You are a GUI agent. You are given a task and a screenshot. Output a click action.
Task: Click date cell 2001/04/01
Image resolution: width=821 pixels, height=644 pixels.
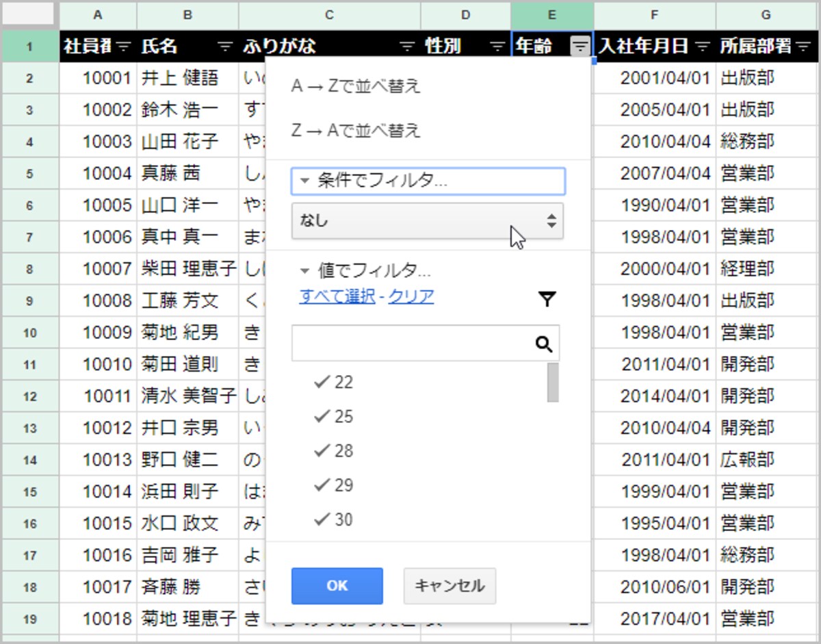click(x=655, y=78)
